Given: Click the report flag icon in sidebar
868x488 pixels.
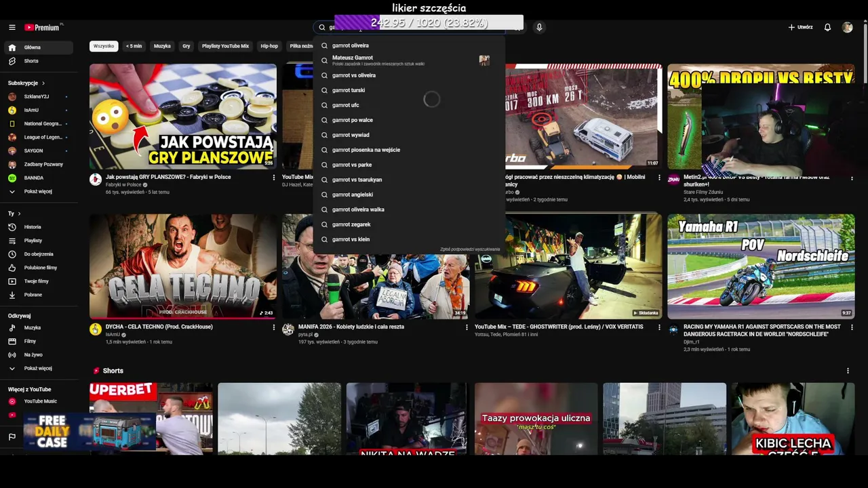Looking at the screenshot, I should (12, 437).
